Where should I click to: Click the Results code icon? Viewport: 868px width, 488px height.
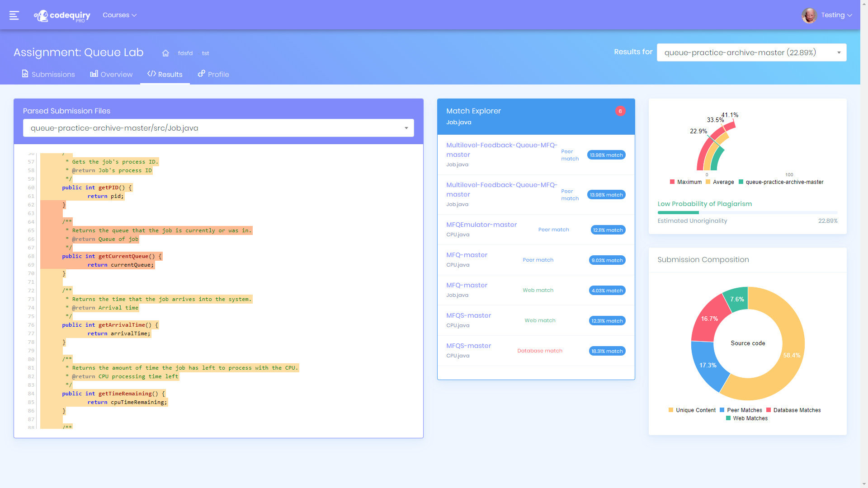(x=151, y=74)
